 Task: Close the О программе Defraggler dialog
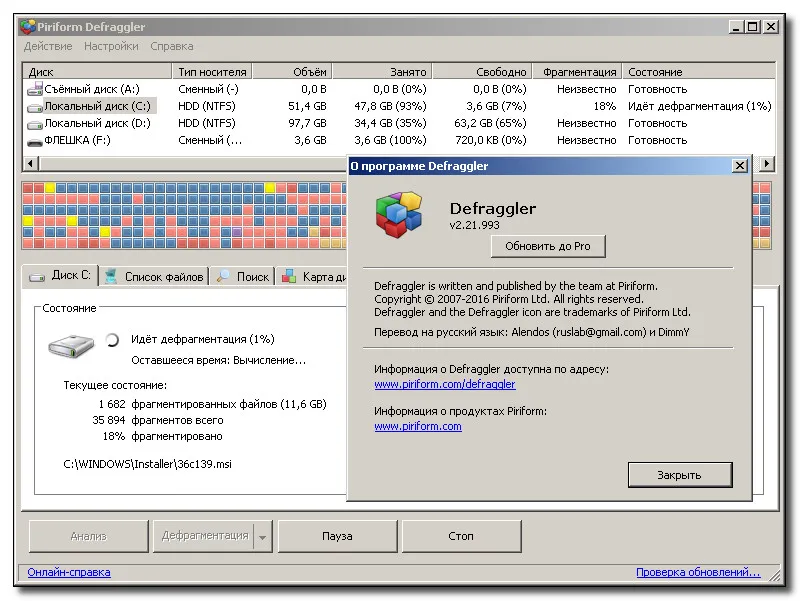739,166
